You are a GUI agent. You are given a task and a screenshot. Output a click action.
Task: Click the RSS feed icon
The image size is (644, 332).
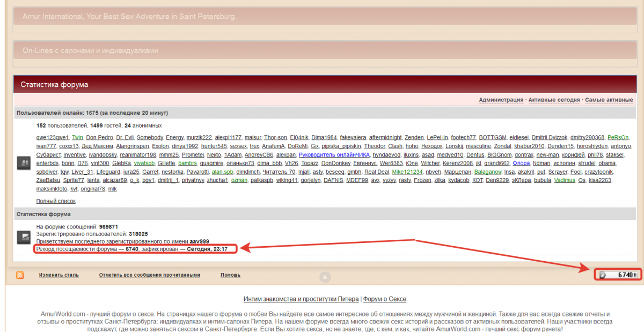coord(20,275)
